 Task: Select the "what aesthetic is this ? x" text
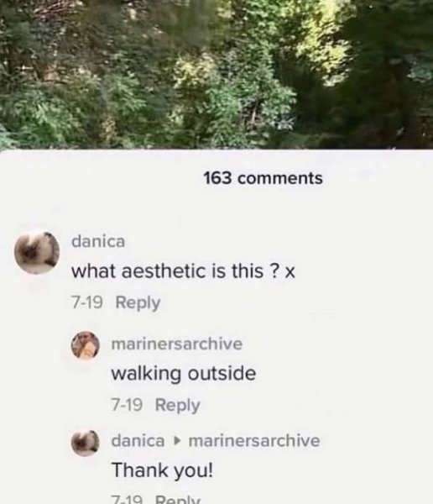(183, 271)
